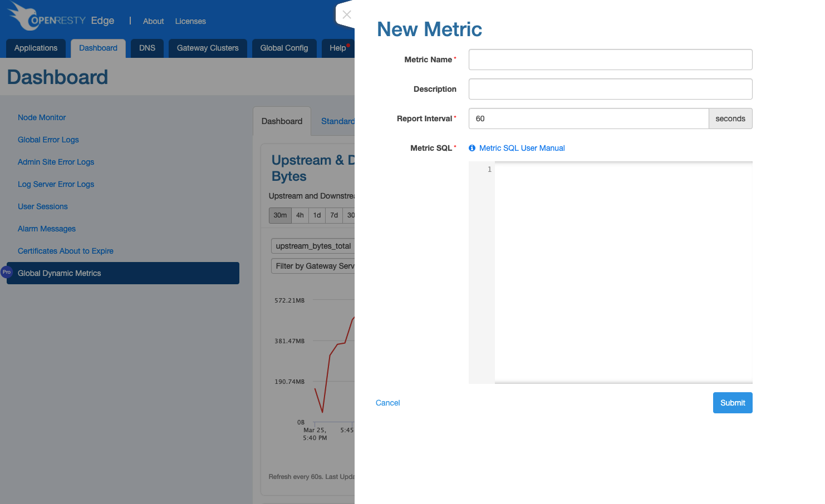
Task: Switch to the Standard sub-tab
Action: tap(337, 121)
